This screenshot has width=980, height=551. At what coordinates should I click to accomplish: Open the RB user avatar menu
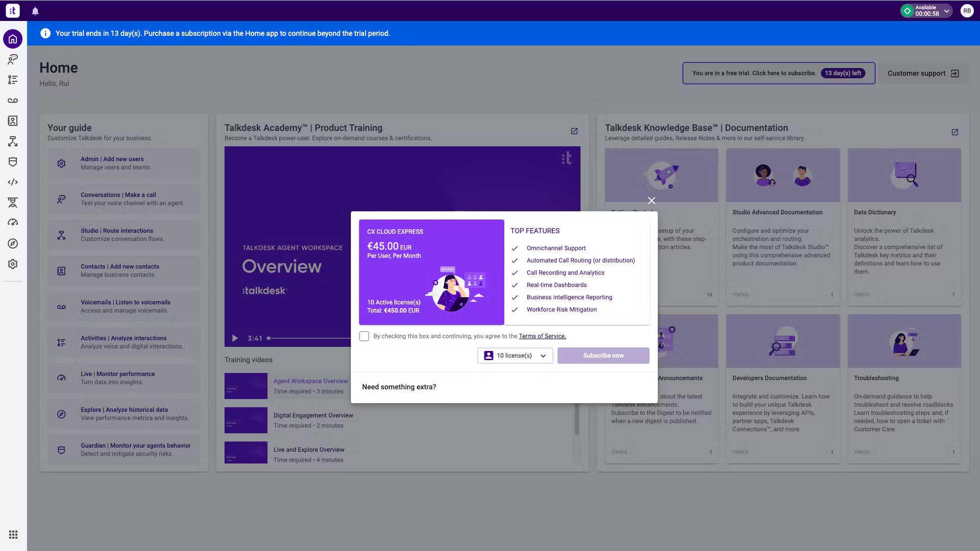tap(967, 10)
